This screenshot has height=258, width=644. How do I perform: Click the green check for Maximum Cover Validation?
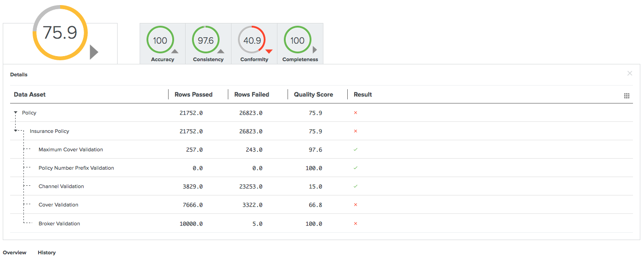coord(356,149)
